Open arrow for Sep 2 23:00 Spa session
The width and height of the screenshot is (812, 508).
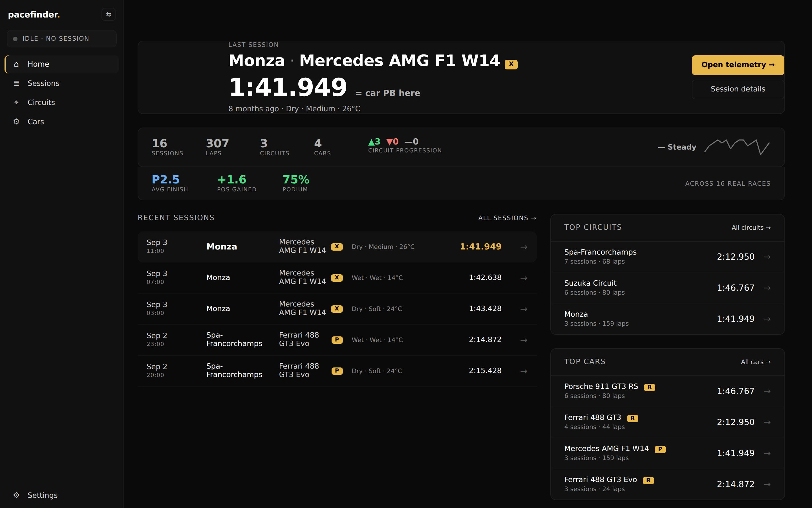(524, 340)
